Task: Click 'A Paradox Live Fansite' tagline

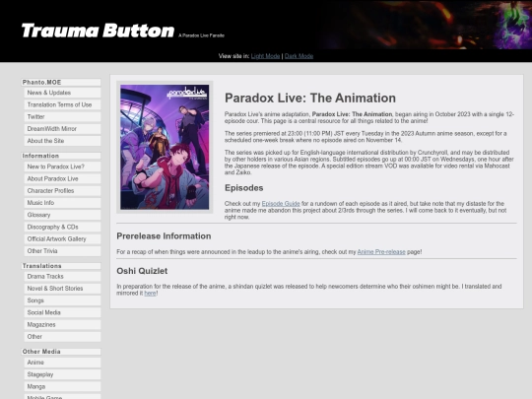Action: pos(202,35)
